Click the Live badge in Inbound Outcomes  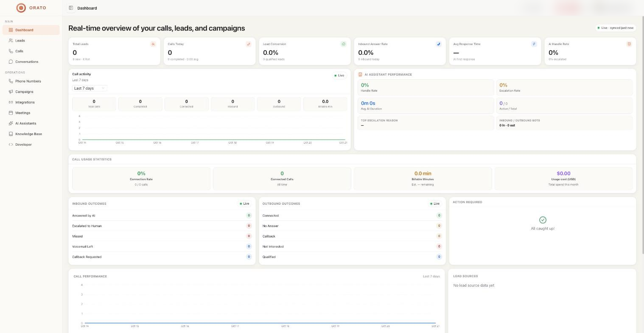click(244, 204)
